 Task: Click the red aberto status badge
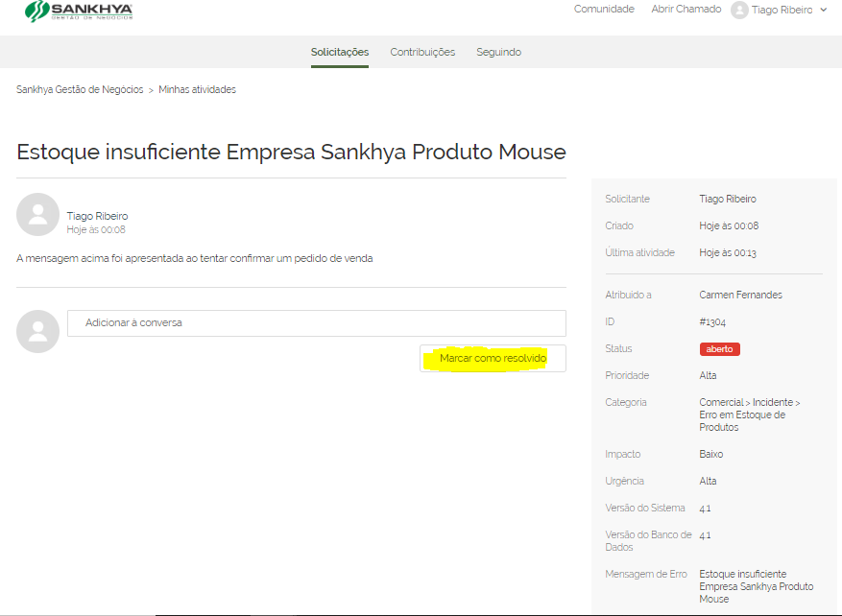tap(719, 349)
